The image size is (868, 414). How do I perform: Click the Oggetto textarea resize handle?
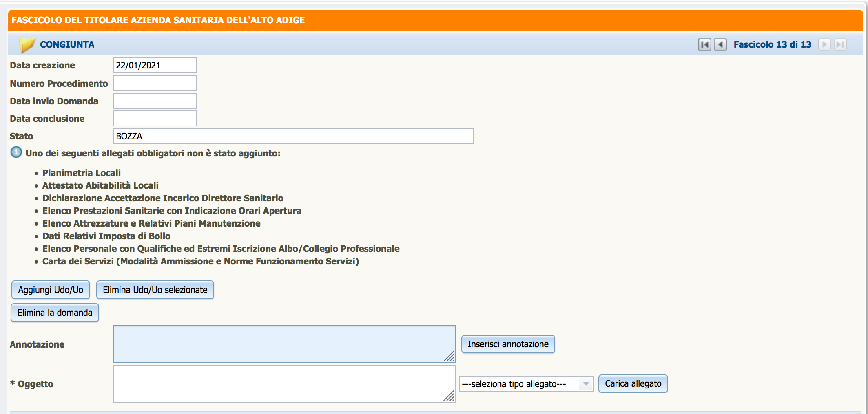tap(449, 396)
